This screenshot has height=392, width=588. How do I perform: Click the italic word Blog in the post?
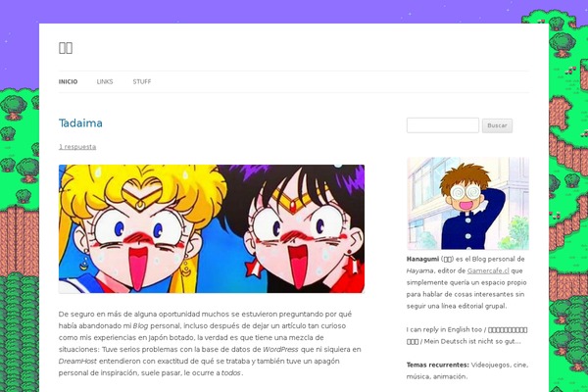click(x=140, y=326)
